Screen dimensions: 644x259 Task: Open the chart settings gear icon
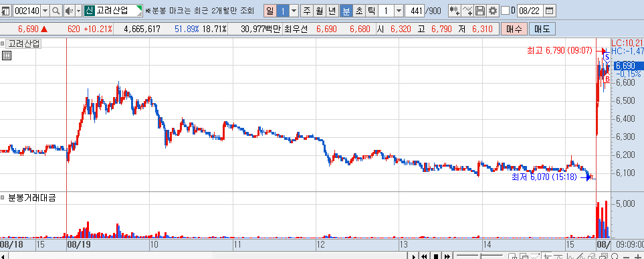tap(493, 11)
